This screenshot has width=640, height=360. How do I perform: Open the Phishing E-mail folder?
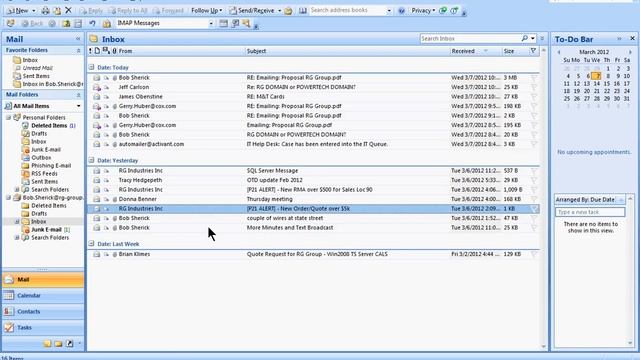click(51, 166)
